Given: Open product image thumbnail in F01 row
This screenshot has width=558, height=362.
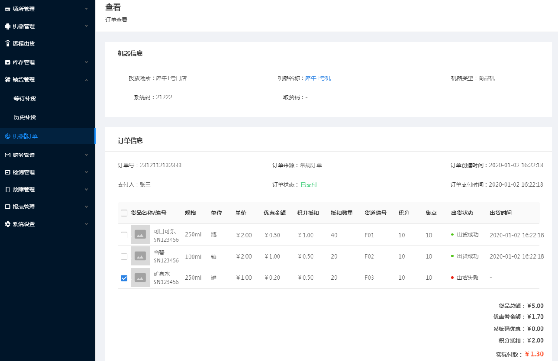Looking at the screenshot, I should pyautogui.click(x=140, y=235).
